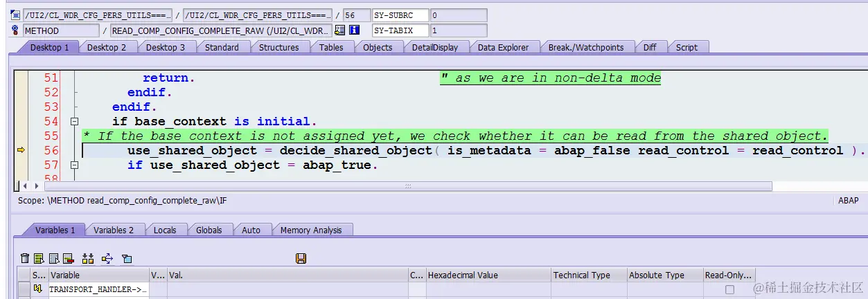Open the Diff tab
The image size is (868, 299).
650,47
